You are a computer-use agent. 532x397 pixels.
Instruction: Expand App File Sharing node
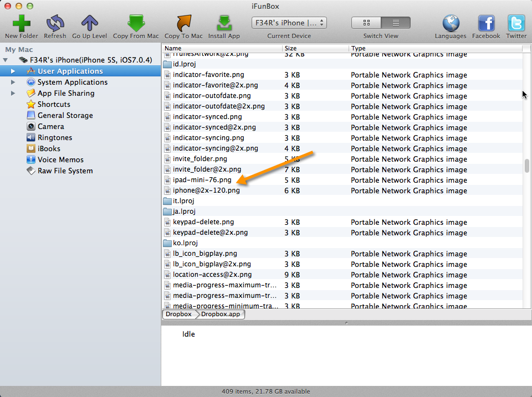[13, 93]
